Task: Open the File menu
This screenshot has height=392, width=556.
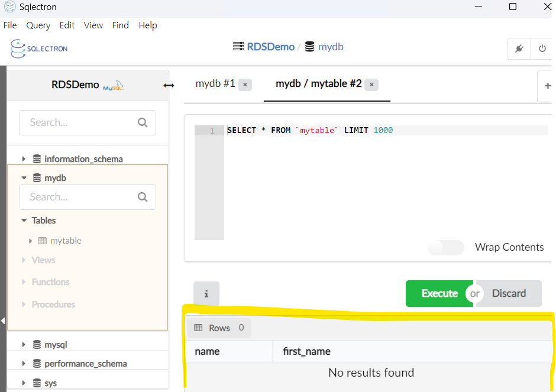Action: coord(10,25)
